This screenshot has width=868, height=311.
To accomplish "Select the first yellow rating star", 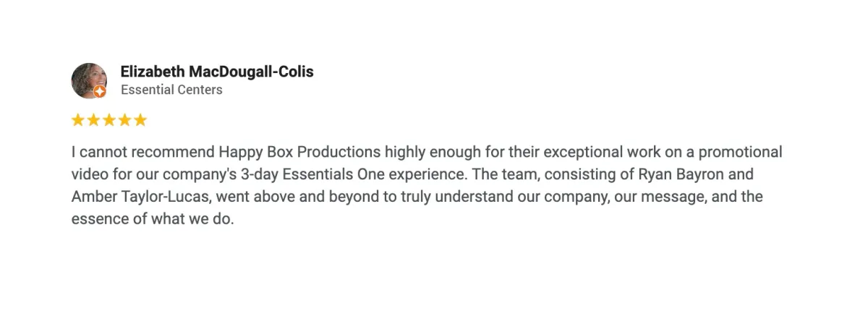I will [78, 120].
